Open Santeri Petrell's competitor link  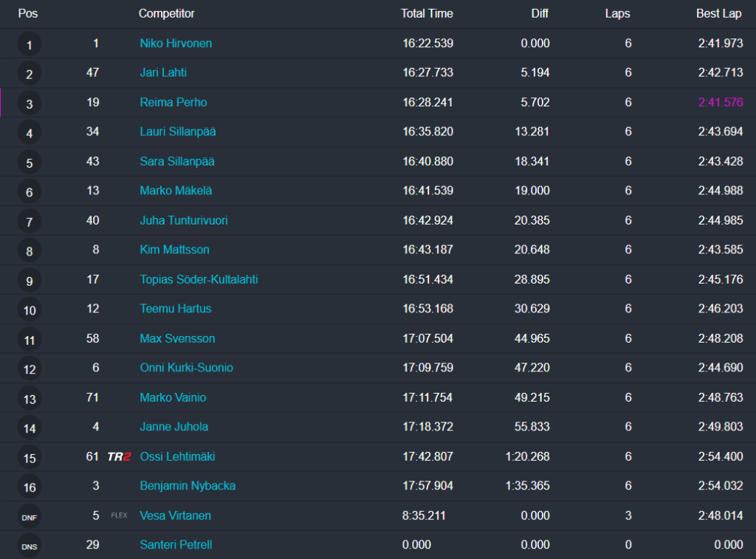tap(176, 545)
